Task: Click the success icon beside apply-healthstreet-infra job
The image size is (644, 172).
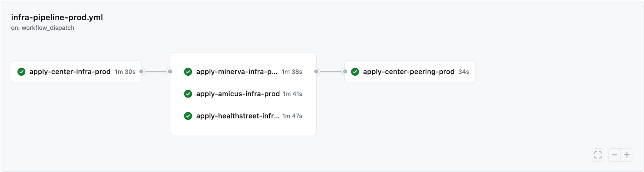Action: point(188,116)
